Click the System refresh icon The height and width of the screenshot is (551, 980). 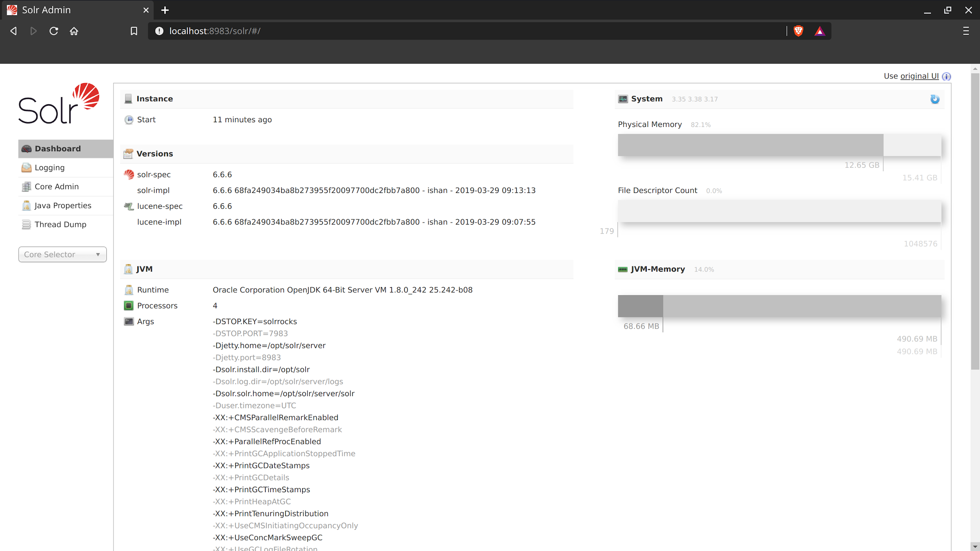click(x=935, y=99)
